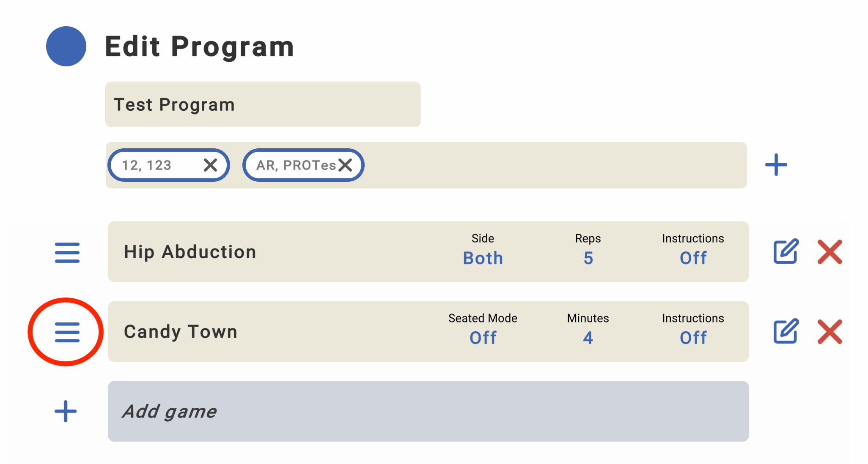The height and width of the screenshot is (464, 868).
Task: Change the Reps value of 5
Action: coord(588,258)
